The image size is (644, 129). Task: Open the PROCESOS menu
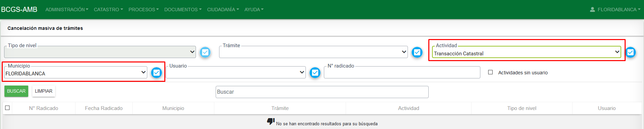pyautogui.click(x=144, y=10)
